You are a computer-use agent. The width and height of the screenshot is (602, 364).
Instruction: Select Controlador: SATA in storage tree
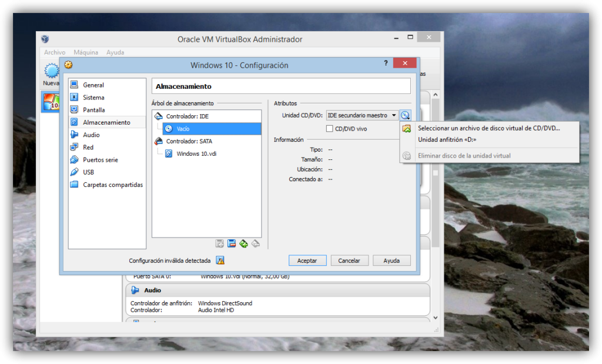tap(188, 141)
